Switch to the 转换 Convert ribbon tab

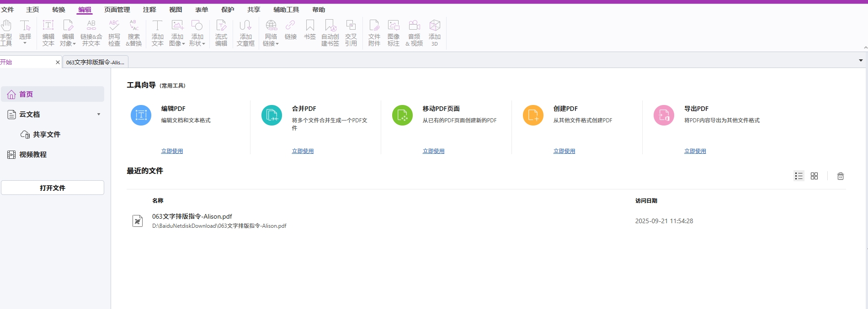pyautogui.click(x=59, y=10)
